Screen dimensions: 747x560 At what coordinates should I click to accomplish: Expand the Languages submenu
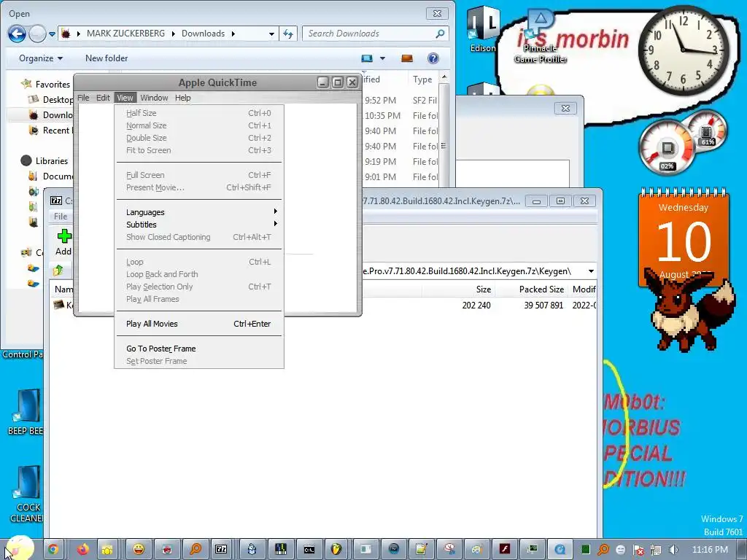click(x=200, y=212)
